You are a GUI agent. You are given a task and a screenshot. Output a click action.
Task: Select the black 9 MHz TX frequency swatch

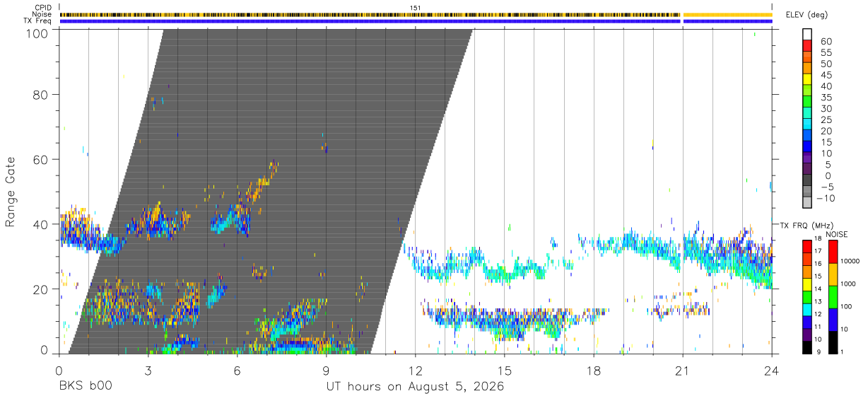807,347
